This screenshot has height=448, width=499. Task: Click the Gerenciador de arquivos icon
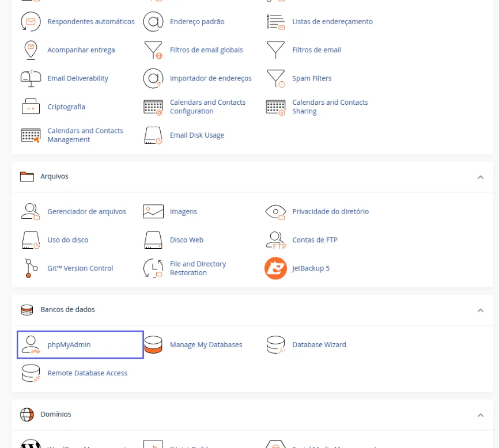(31, 211)
